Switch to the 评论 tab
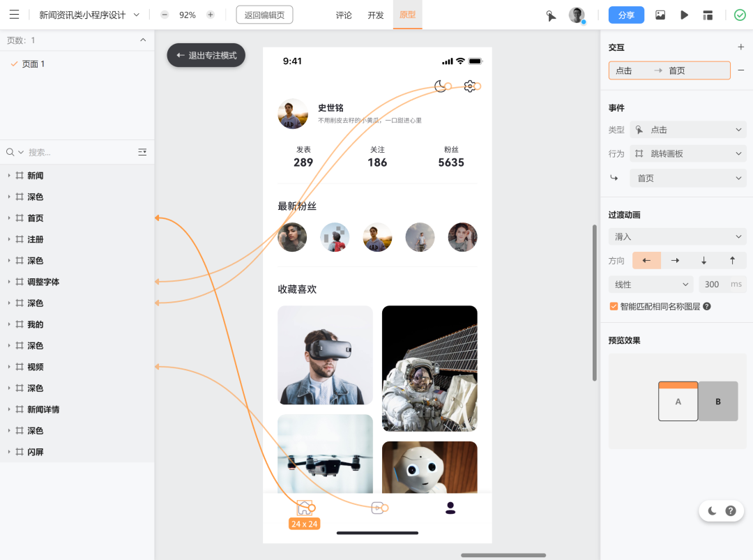Screen dimensions: 753x560 tap(344, 15)
